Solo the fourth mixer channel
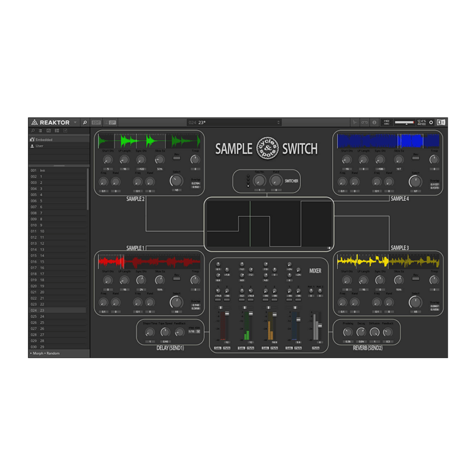Image resolution: width=476 pixels, height=476 pixels. coord(289,348)
